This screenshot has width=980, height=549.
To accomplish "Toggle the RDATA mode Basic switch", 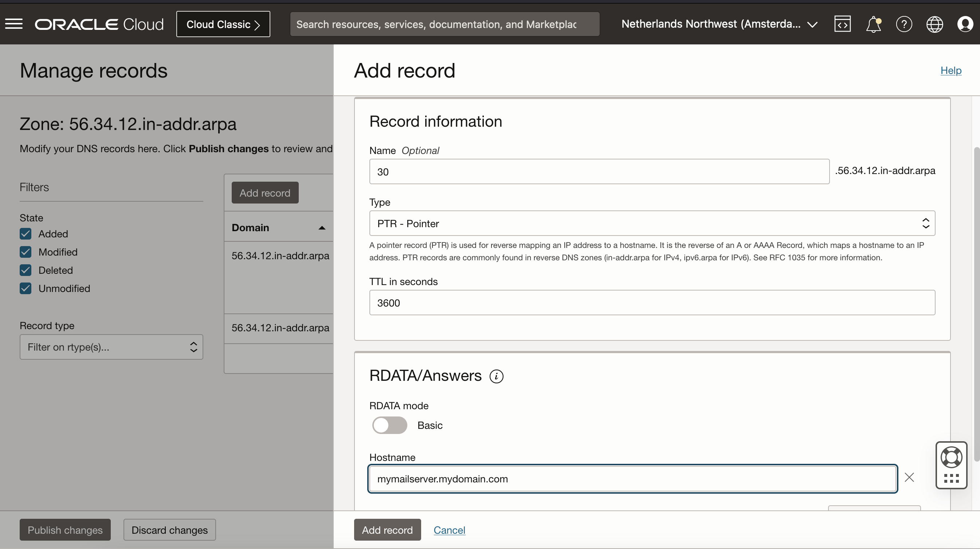I will [389, 425].
